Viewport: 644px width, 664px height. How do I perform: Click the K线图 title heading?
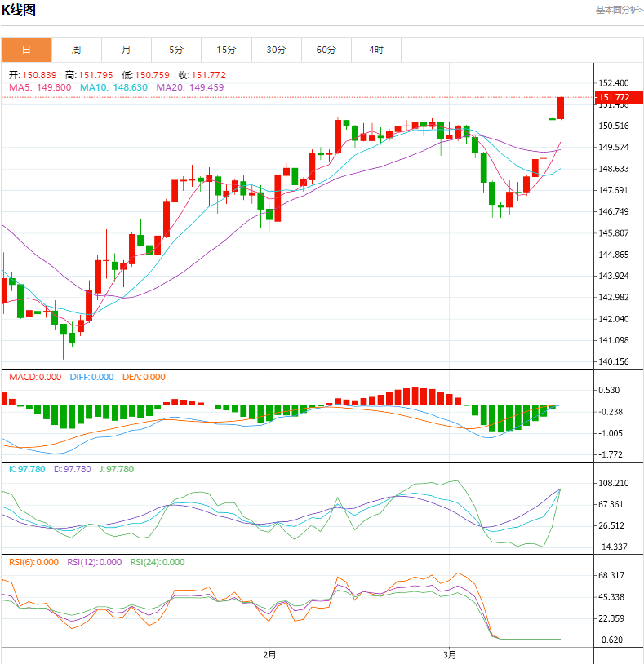click(x=18, y=11)
